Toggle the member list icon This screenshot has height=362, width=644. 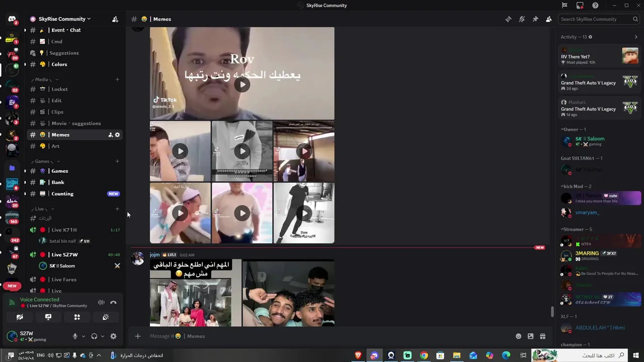(x=549, y=19)
